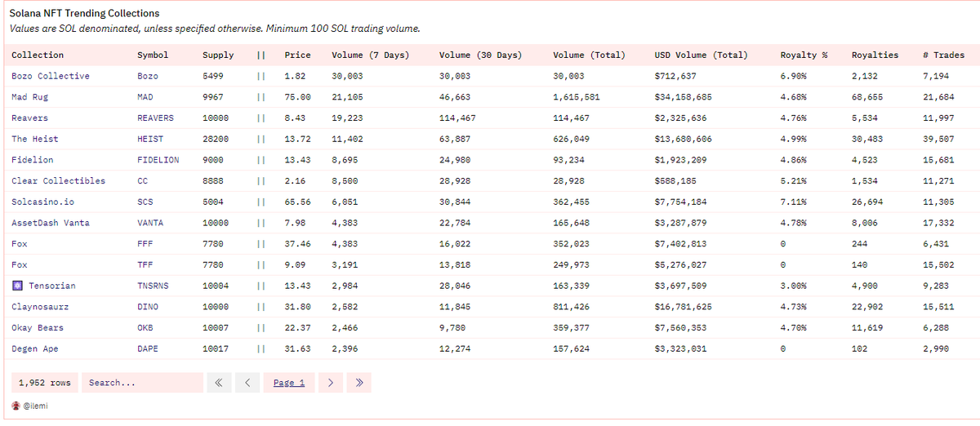980x426 pixels.
Task: Select the VANTA symbol cell
Action: pos(150,223)
